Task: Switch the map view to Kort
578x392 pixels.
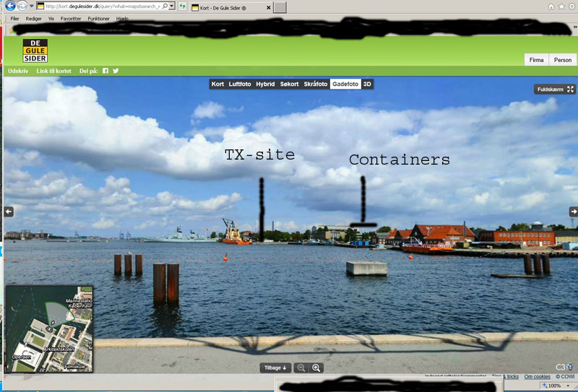Action: pyautogui.click(x=217, y=84)
